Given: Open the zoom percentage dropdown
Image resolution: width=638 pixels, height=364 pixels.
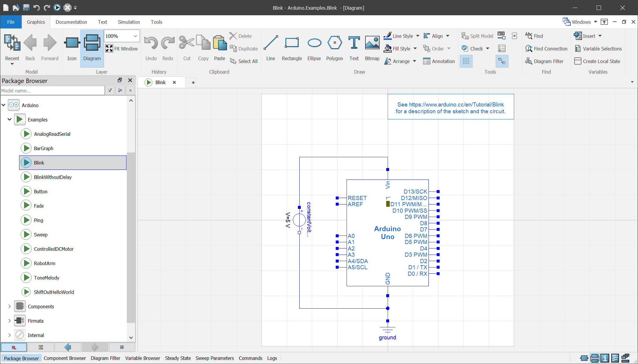Looking at the screenshot, I should tap(135, 36).
